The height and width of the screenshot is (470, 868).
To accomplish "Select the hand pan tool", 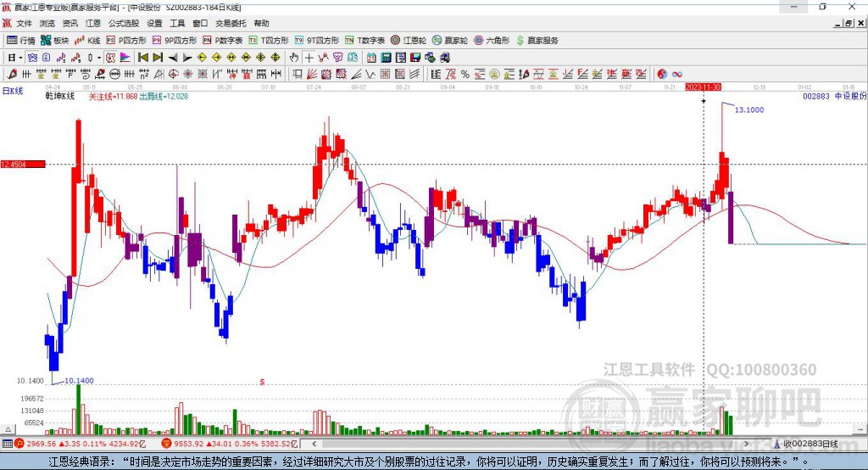I will pos(293,58).
